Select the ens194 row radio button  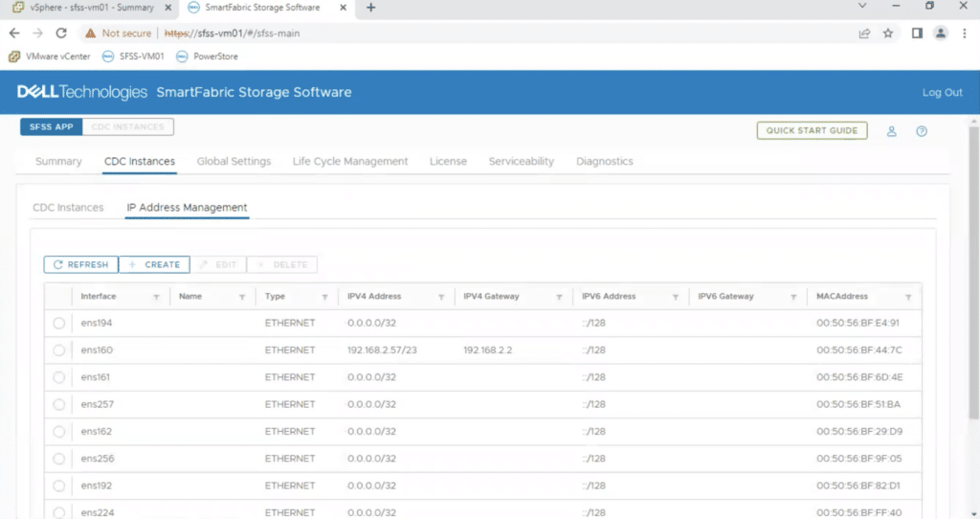(58, 324)
